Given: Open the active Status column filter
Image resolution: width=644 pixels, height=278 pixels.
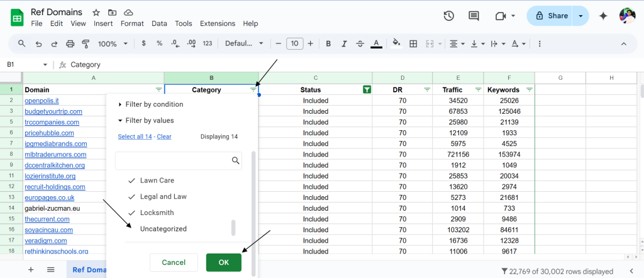Looking at the screenshot, I should tap(367, 89).
